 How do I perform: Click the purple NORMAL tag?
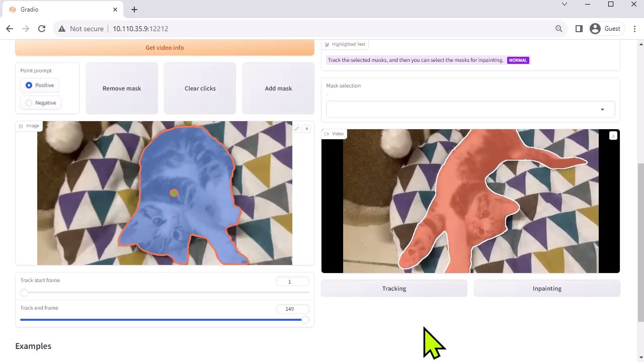click(x=518, y=60)
